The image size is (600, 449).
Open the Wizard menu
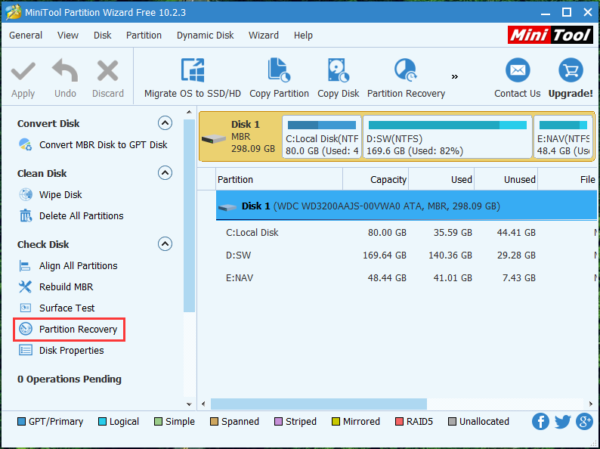click(264, 35)
